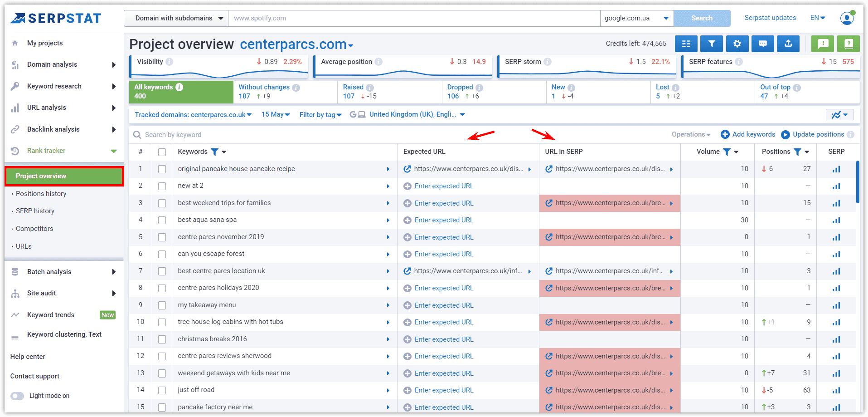Click the search magnifier icon in keyword search

137,135
